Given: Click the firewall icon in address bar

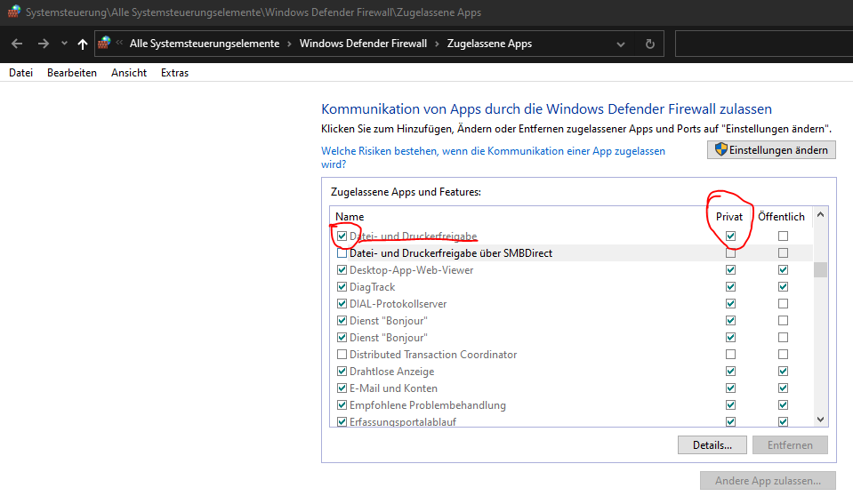Looking at the screenshot, I should (104, 43).
